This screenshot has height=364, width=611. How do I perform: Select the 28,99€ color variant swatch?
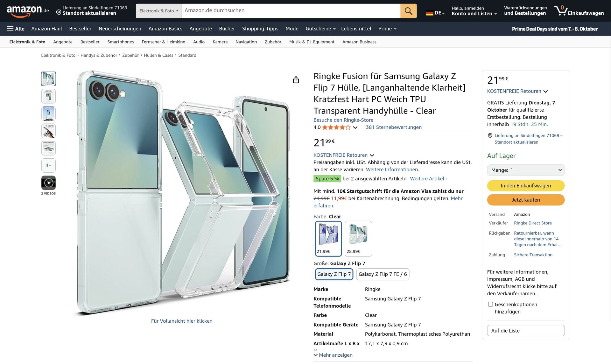358,238
